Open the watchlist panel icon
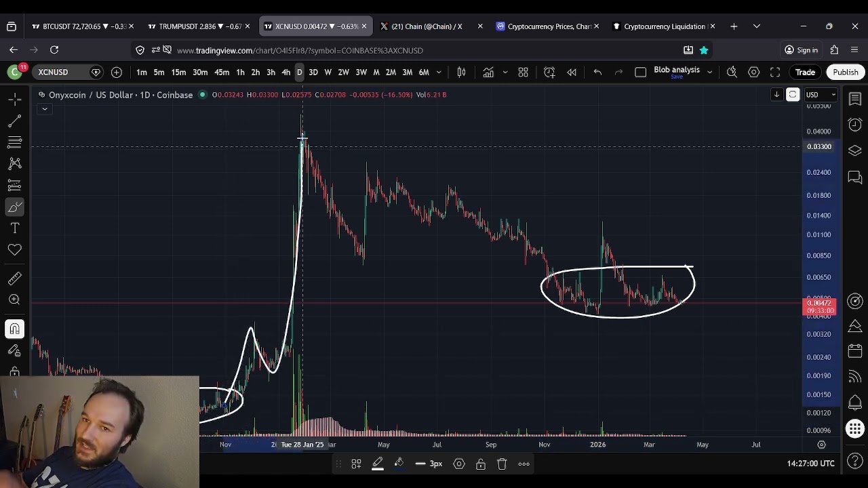Image resolution: width=868 pixels, height=488 pixels. (855, 100)
